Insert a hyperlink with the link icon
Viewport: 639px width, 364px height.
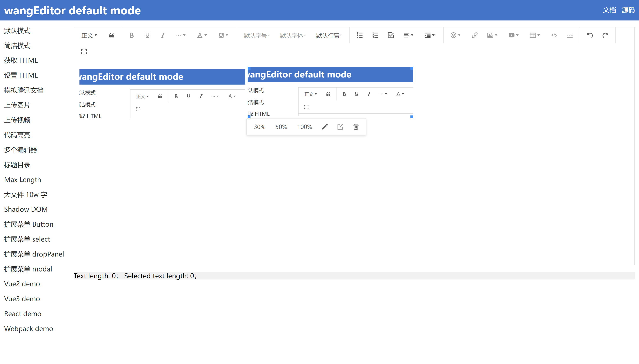pos(474,35)
